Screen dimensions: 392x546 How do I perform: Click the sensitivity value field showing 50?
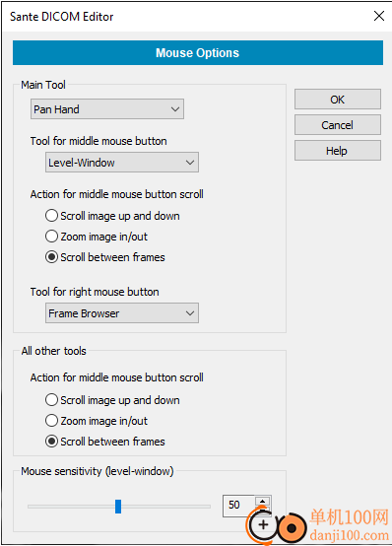pos(238,505)
